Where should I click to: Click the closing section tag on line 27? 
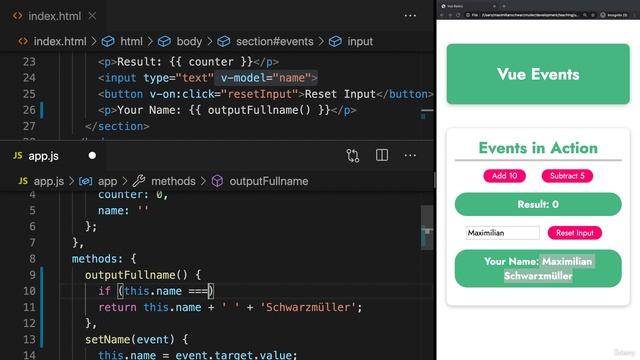tap(117, 127)
